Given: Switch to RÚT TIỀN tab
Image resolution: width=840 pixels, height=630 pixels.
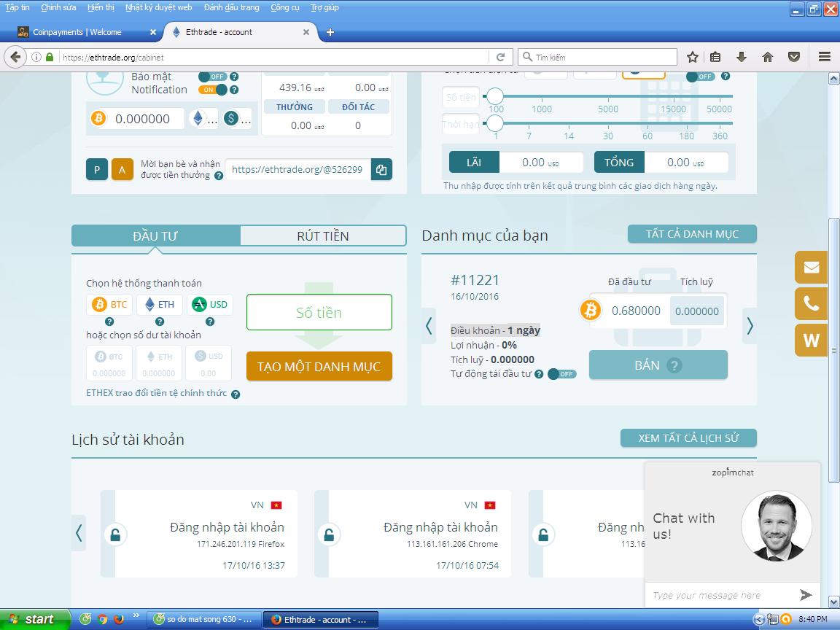Looking at the screenshot, I should pyautogui.click(x=323, y=236).
